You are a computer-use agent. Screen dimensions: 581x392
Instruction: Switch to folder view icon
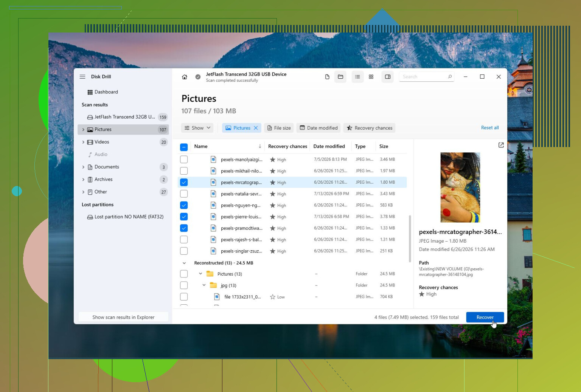pos(340,77)
